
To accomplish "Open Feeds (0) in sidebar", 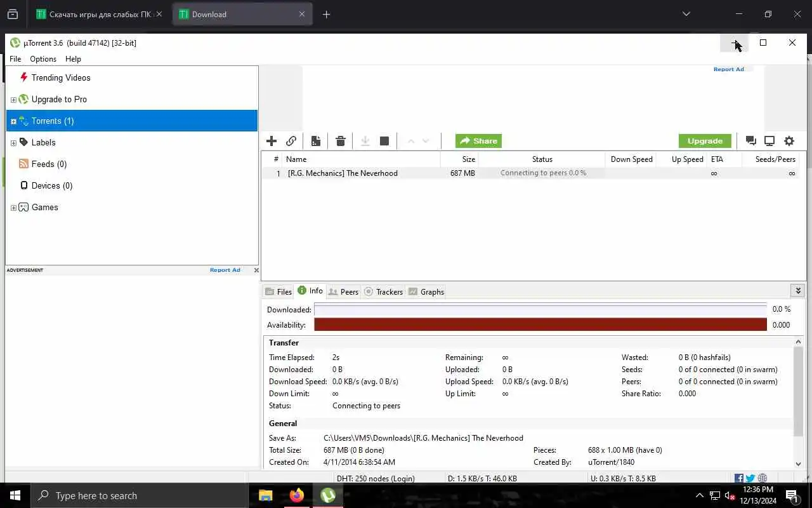I will click(49, 164).
